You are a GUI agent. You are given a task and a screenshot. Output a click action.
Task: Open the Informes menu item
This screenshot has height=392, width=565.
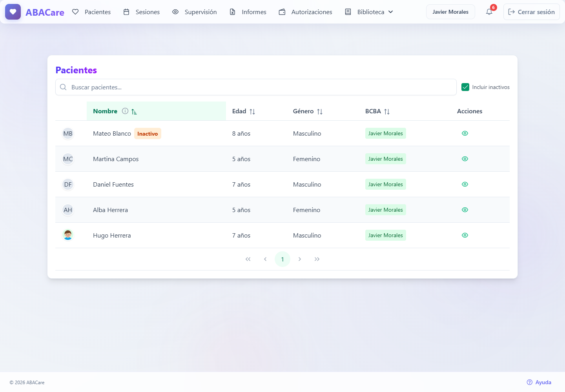click(248, 12)
